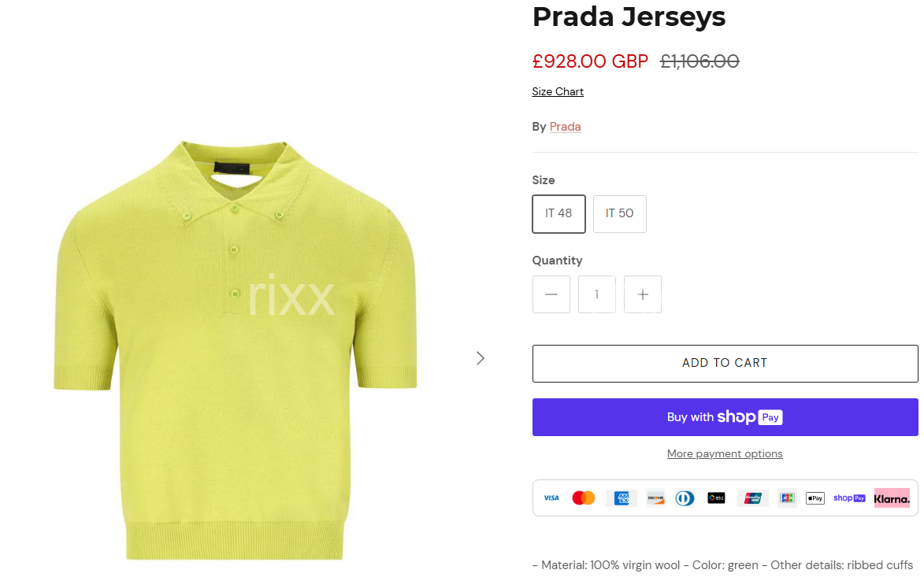Decrease quantity with minus button
Image resolution: width=924 pixels, height=577 pixels.
pyautogui.click(x=551, y=294)
